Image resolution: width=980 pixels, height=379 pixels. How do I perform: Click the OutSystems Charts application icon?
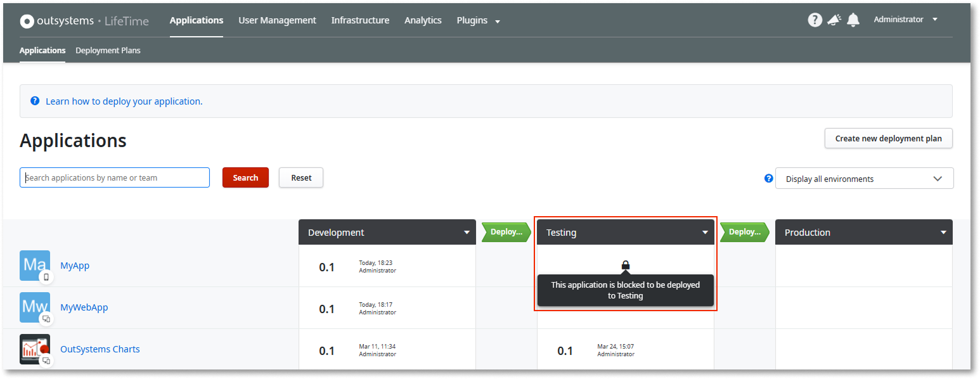35,349
